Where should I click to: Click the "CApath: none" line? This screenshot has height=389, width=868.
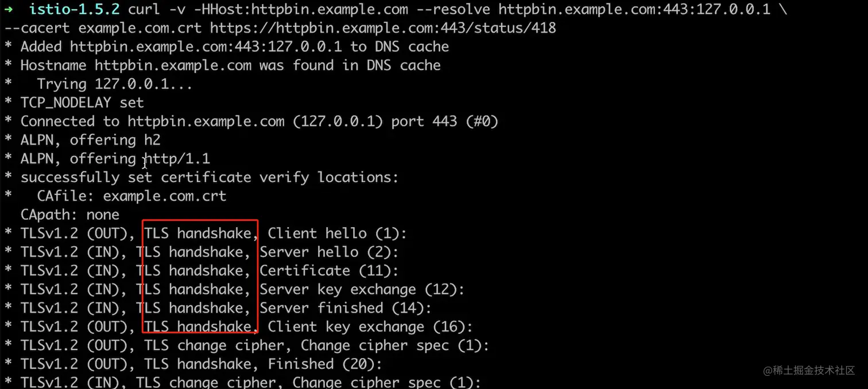69,215
